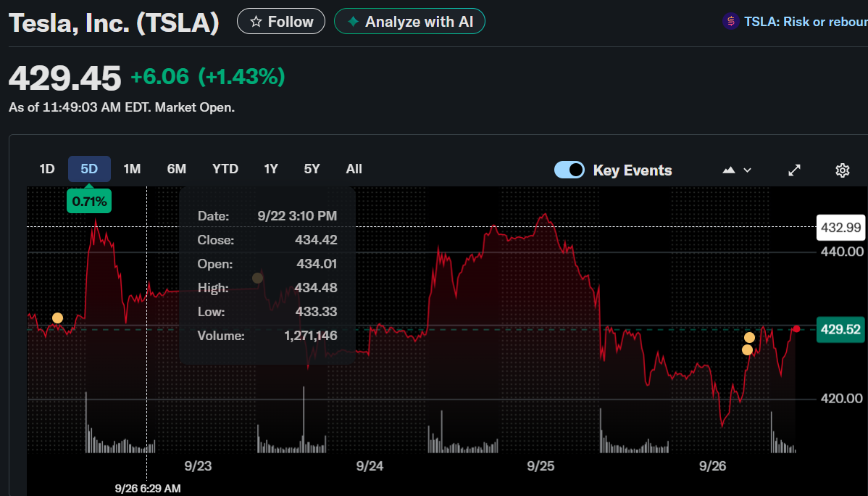The height and width of the screenshot is (496, 868).
Task: Click the Volume 1,271,146 tooltip row
Action: click(x=267, y=335)
